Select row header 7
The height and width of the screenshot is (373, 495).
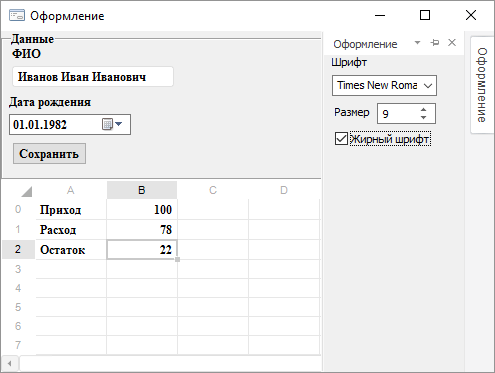click(18, 345)
